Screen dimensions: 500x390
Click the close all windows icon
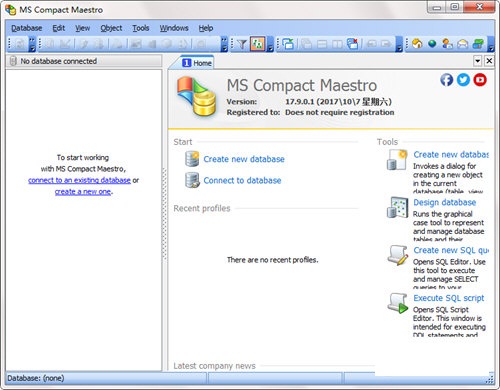(353, 44)
